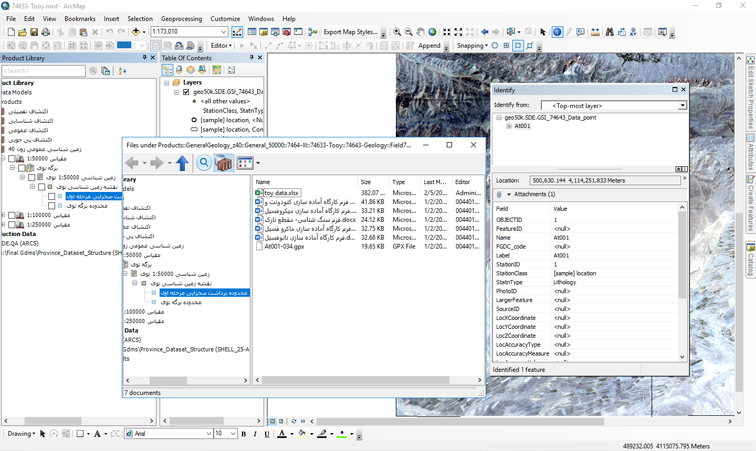Toggle checkbox next to محدوده برگه توی
This screenshot has width=756, height=451.
(x=51, y=206)
